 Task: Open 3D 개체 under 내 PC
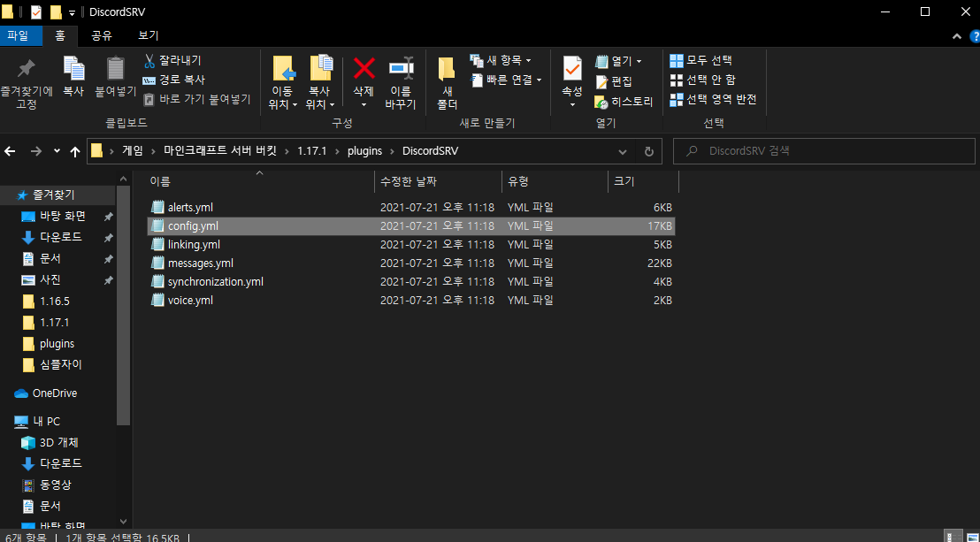58,443
